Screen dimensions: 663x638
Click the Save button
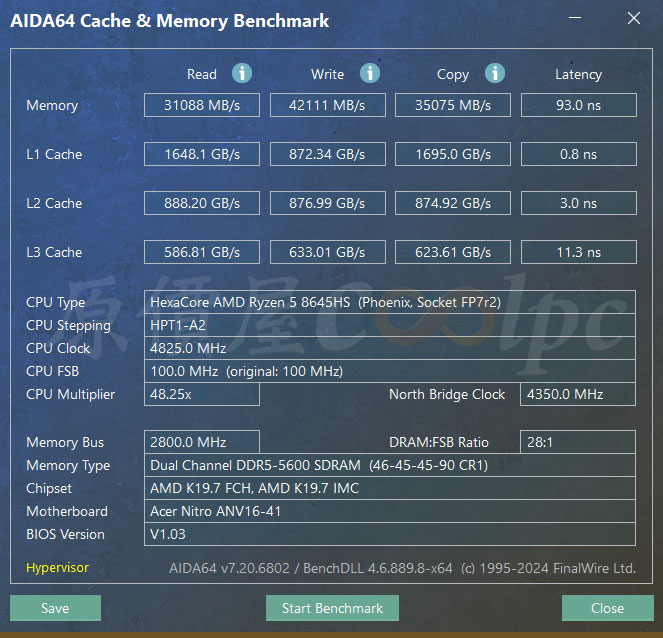click(x=55, y=608)
